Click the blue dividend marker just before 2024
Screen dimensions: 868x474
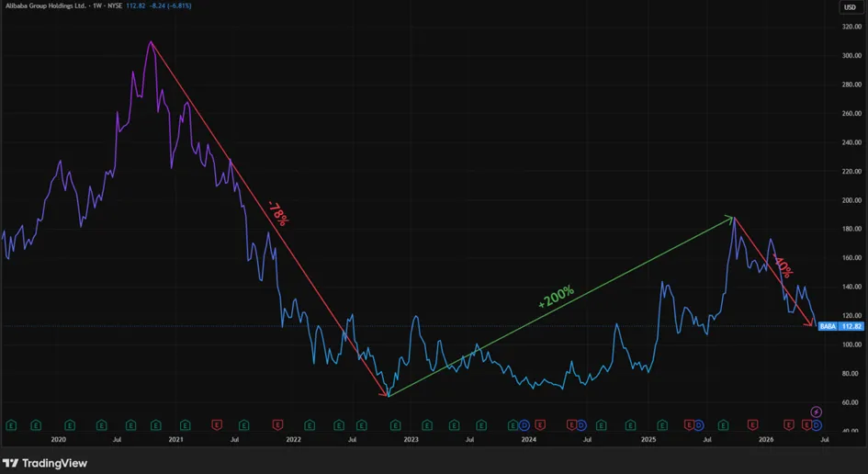(524, 424)
